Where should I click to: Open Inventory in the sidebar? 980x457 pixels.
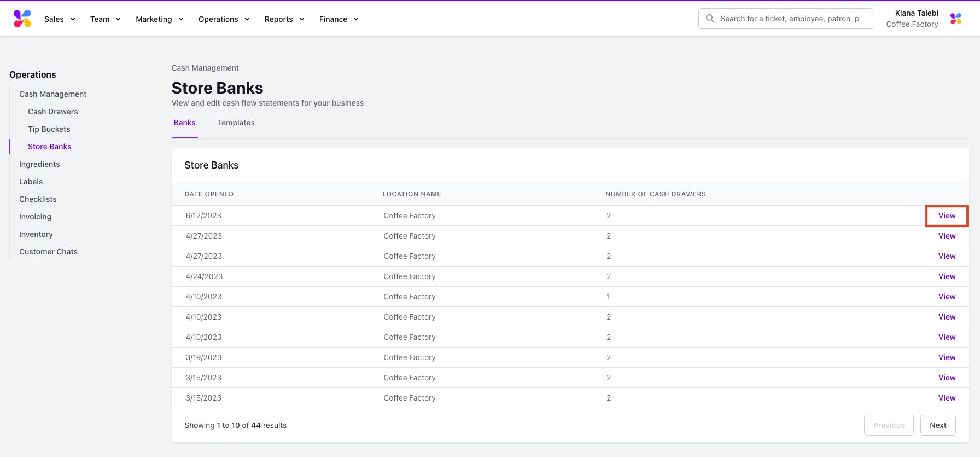pos(36,234)
